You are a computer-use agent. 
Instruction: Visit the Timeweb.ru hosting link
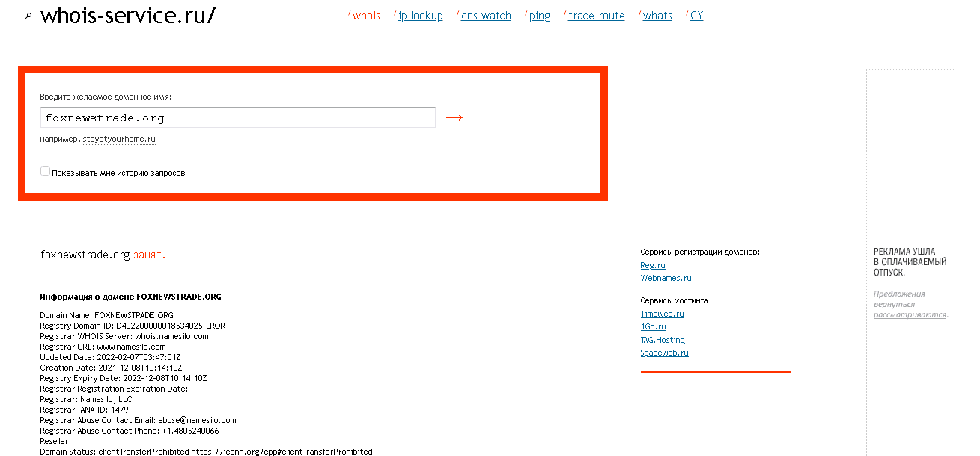click(x=662, y=314)
